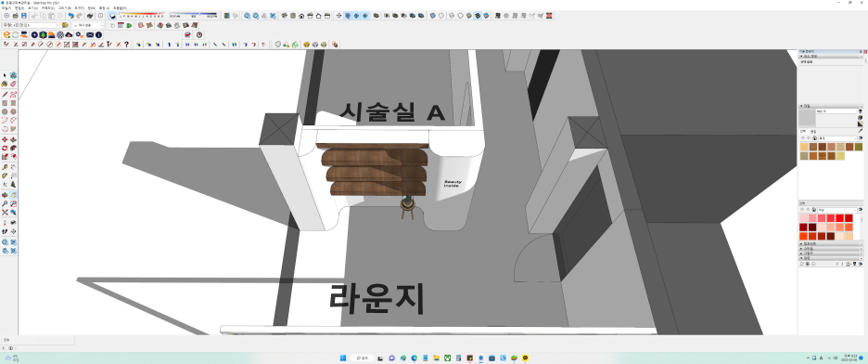Click the eyedropper sample paint button
Screen dimensions: 868x364
coord(860,131)
